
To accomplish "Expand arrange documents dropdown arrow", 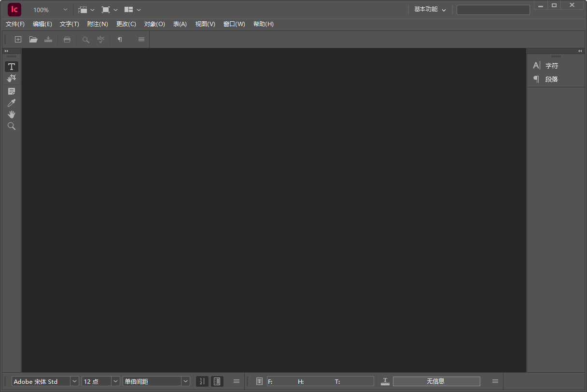I will tap(139, 10).
